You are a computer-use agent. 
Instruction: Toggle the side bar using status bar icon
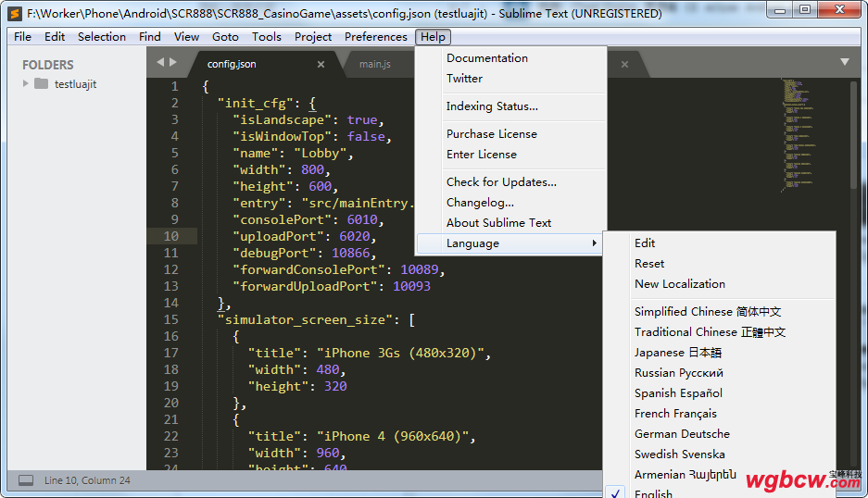pos(26,480)
